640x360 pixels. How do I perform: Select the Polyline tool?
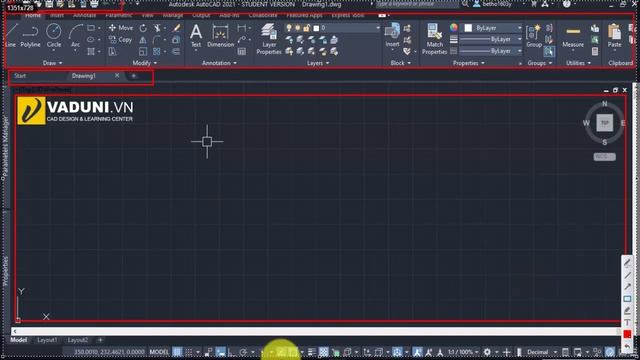click(30, 36)
